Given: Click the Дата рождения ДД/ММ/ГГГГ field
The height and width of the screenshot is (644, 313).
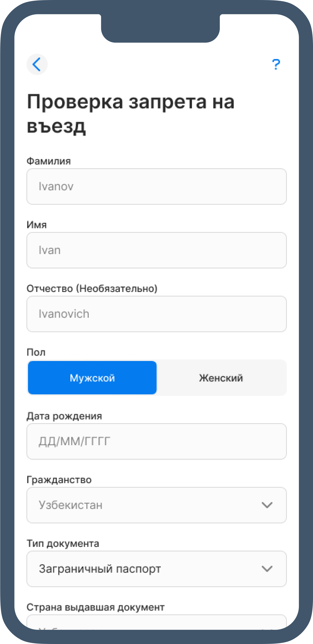Looking at the screenshot, I should 156,441.
